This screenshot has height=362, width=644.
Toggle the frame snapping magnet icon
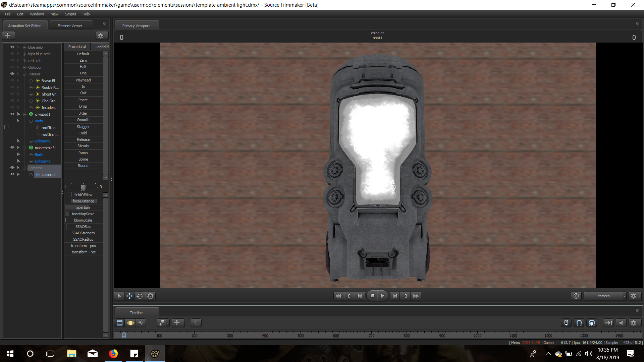592,323
